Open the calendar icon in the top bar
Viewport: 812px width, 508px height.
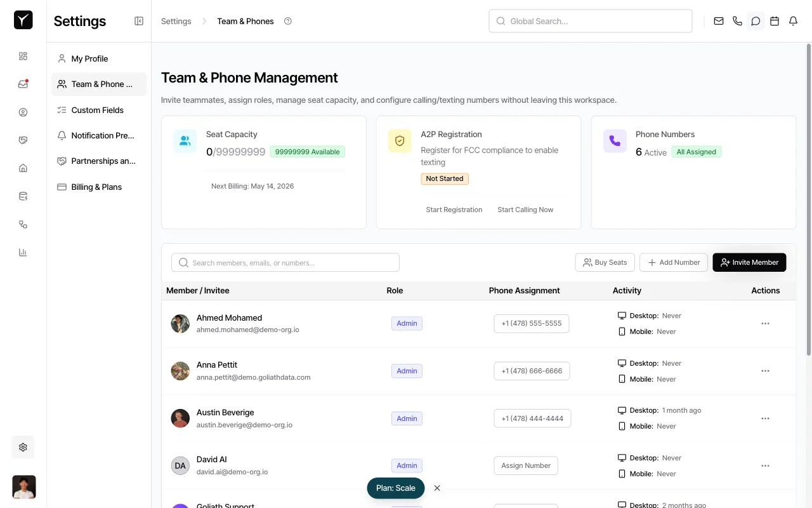coord(775,21)
